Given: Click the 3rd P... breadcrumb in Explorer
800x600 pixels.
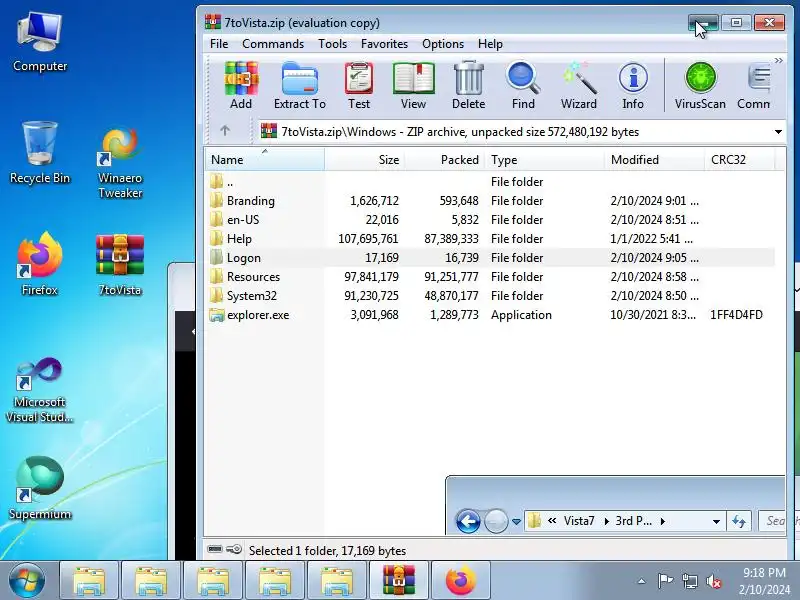Looking at the screenshot, I should (x=633, y=521).
